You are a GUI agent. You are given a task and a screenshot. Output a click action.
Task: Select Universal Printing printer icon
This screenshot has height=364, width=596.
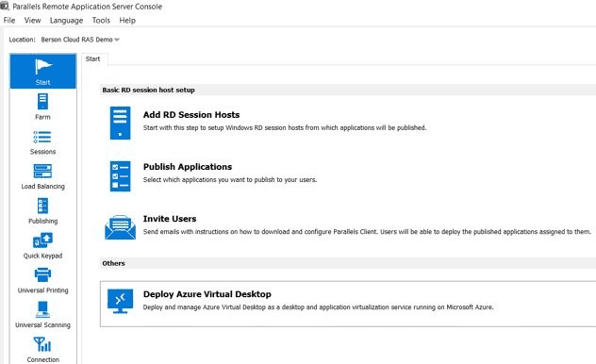pyautogui.click(x=42, y=274)
